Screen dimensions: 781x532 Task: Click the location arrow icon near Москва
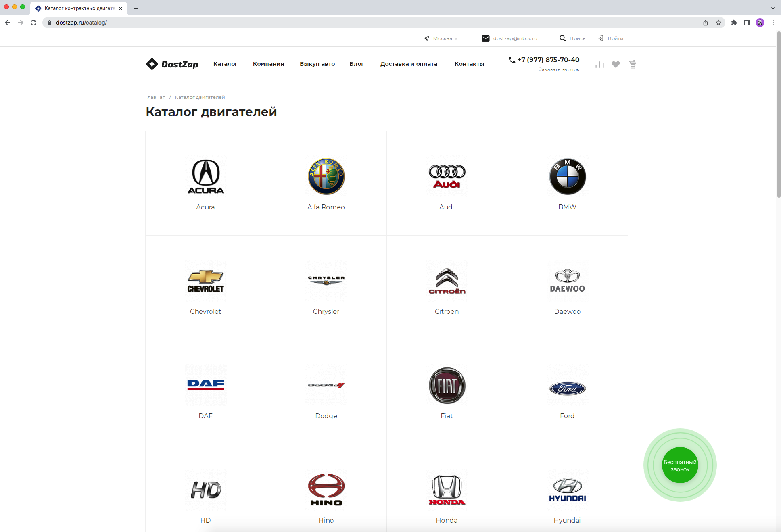(x=426, y=38)
